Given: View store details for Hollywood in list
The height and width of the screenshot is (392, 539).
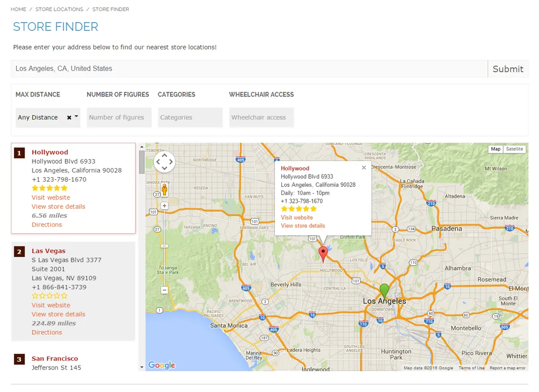Looking at the screenshot, I should pyautogui.click(x=58, y=206).
